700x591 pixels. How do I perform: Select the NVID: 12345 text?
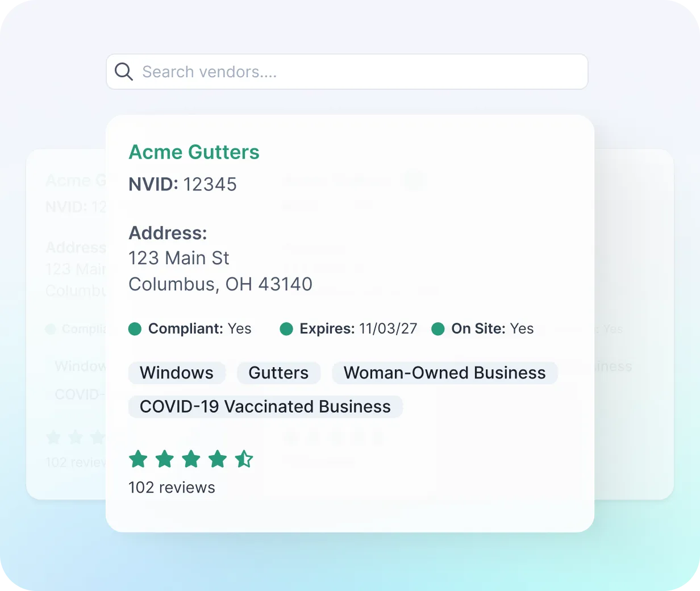pyautogui.click(x=182, y=184)
